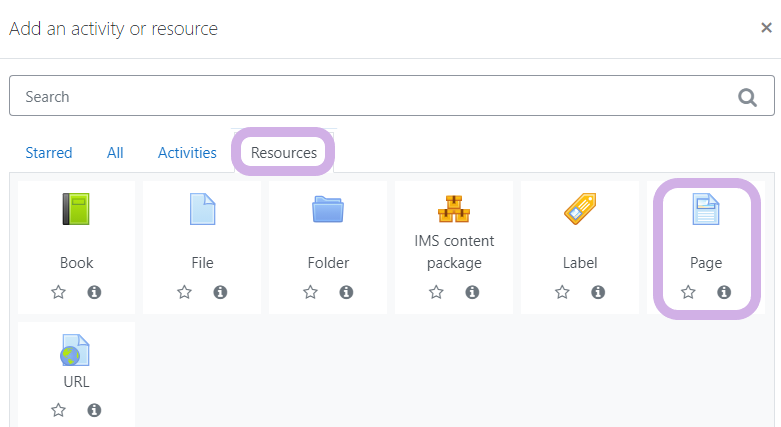Star the URL resource
The height and width of the screenshot is (427, 781).
tap(58, 410)
